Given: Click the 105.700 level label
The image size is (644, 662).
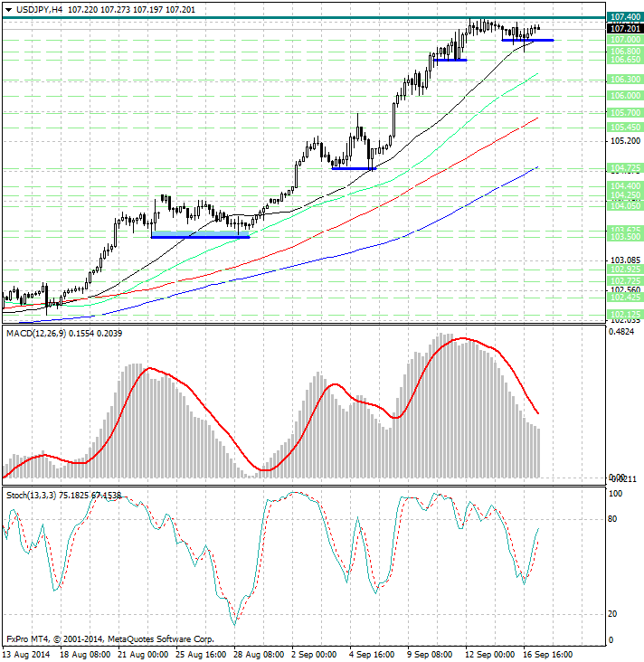Looking at the screenshot, I should pyautogui.click(x=625, y=113).
